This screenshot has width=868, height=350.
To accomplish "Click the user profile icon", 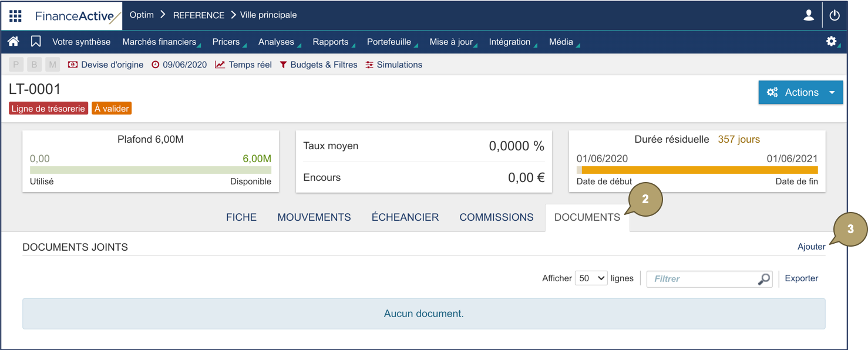I will 808,15.
